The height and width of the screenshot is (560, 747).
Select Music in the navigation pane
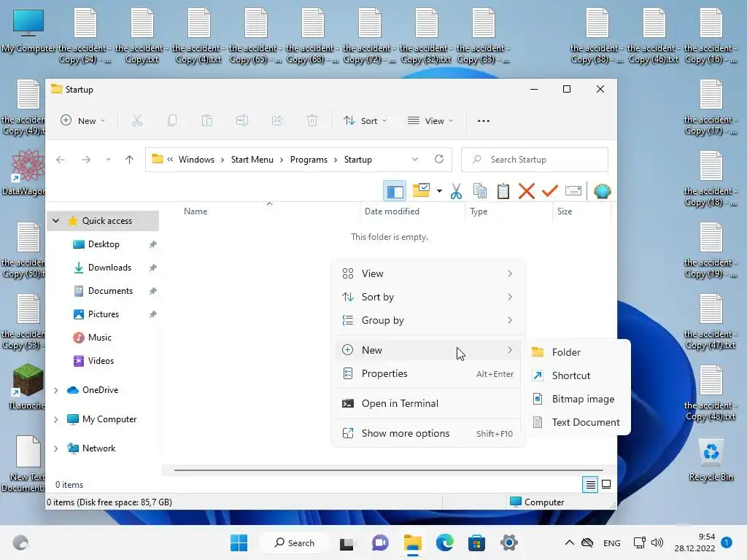point(99,338)
